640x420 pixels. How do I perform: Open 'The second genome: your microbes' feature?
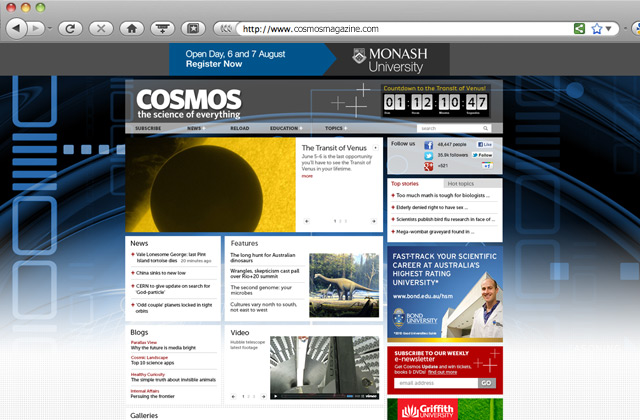pyautogui.click(x=261, y=290)
